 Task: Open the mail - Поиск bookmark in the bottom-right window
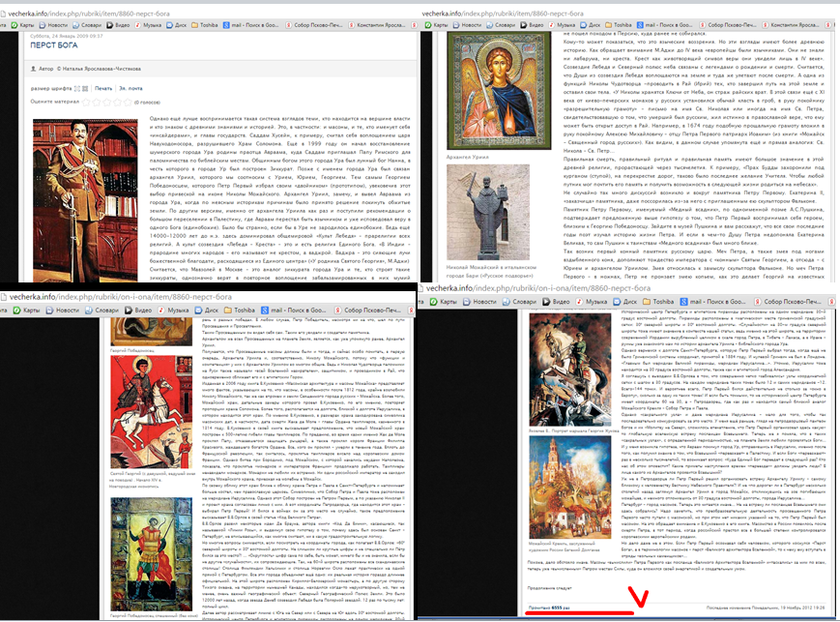click(712, 302)
